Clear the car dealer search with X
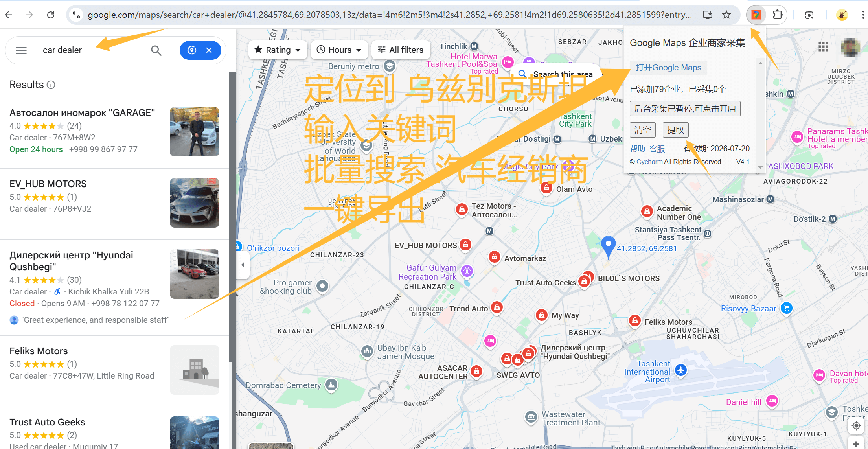 tap(209, 50)
